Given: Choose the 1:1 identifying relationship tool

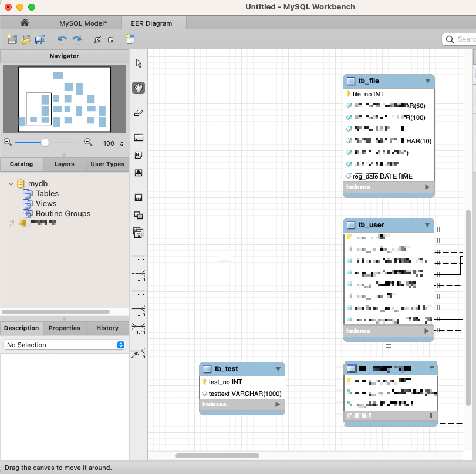Looking at the screenshot, I should 139,294.
